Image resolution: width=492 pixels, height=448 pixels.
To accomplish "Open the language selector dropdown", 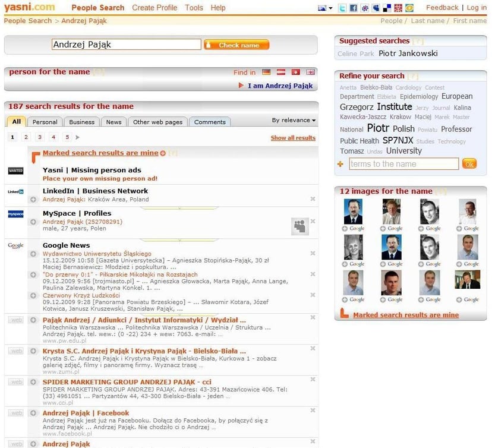I will pos(325,8).
